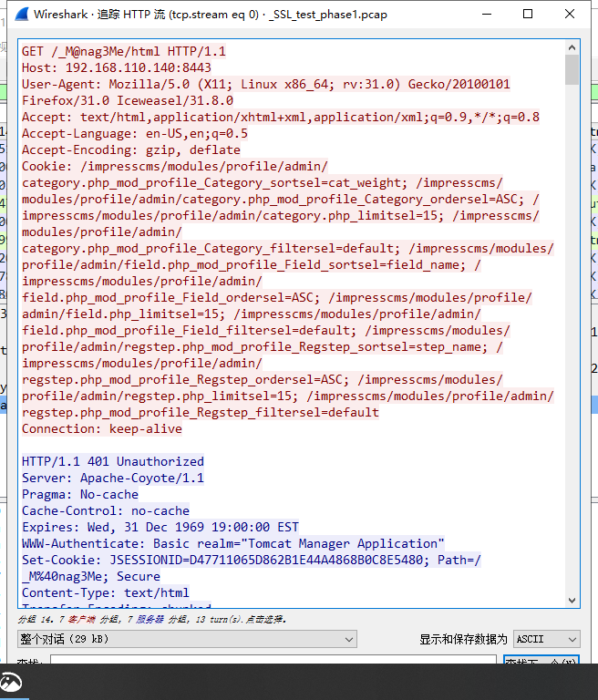Click the red 客户端 word in packet summary
This screenshot has height=700, width=598.
click(82, 619)
